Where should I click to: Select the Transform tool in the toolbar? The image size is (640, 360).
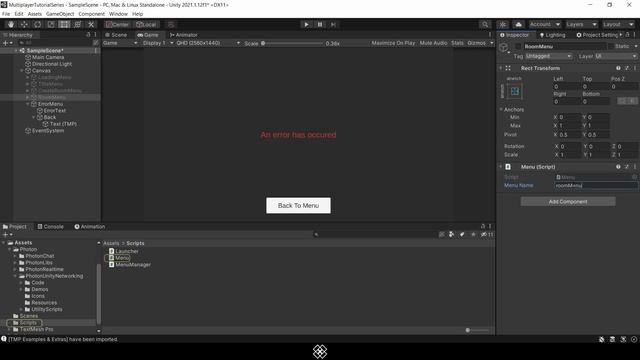point(78,24)
